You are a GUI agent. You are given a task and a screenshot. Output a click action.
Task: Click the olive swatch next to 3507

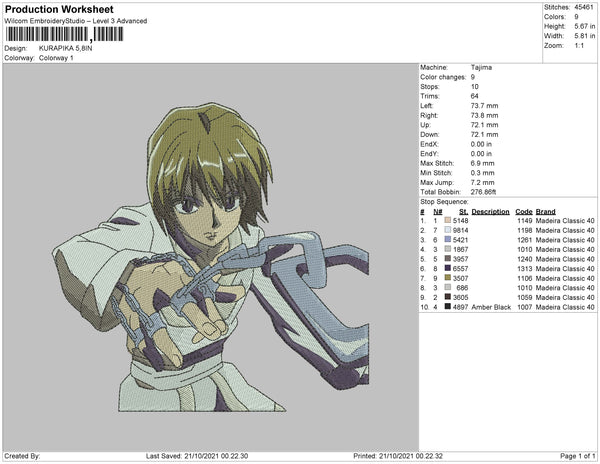[447, 278]
